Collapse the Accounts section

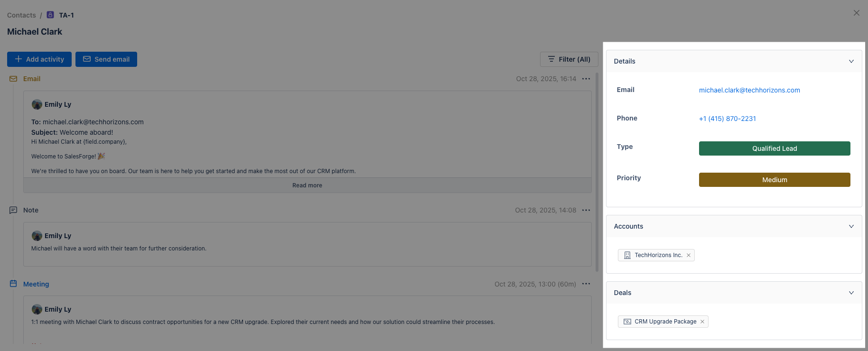pos(851,226)
